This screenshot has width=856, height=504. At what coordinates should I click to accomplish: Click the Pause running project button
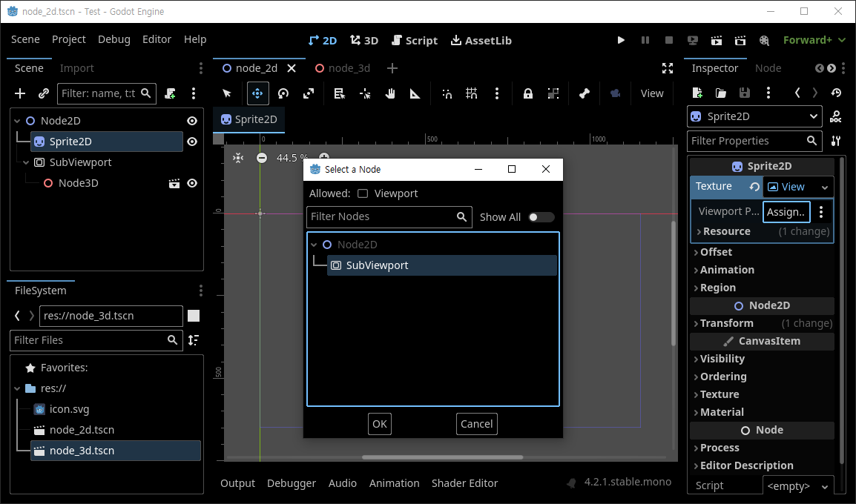[x=645, y=40]
